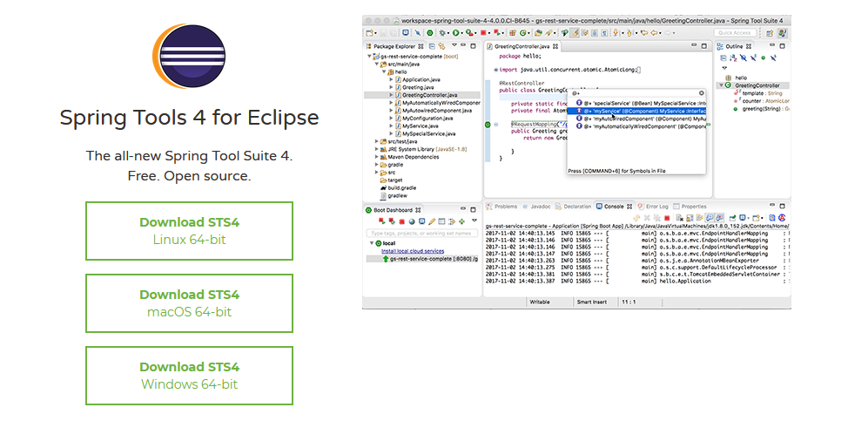Viewport: 868px width, 421px height.
Task: Click the Quick Access search field
Action: pos(735,32)
